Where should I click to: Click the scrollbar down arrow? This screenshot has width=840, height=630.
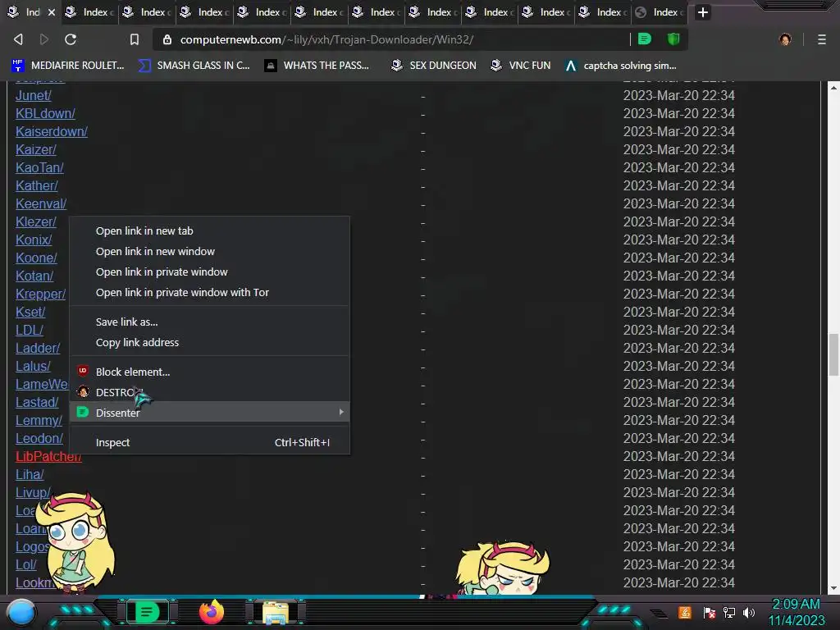tap(833, 588)
